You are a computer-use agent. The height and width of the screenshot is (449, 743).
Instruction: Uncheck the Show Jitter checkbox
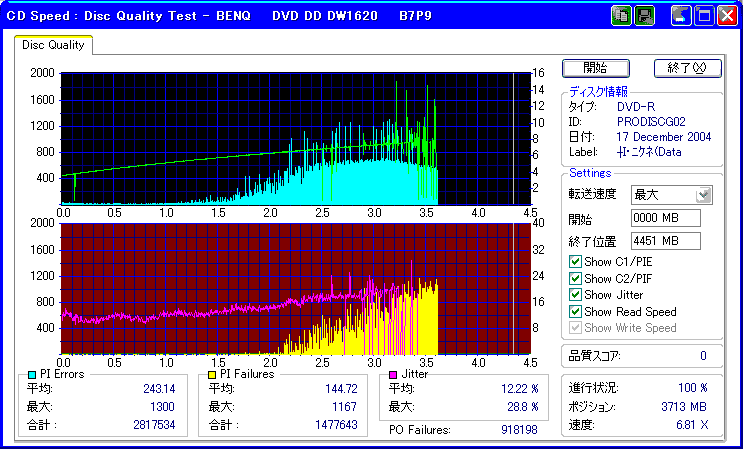coord(575,295)
